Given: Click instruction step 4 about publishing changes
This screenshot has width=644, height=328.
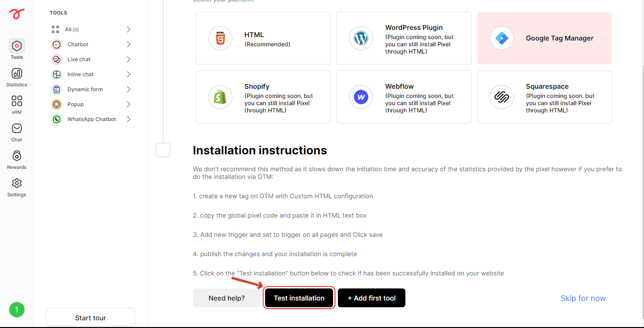Looking at the screenshot, I should pos(275,254).
